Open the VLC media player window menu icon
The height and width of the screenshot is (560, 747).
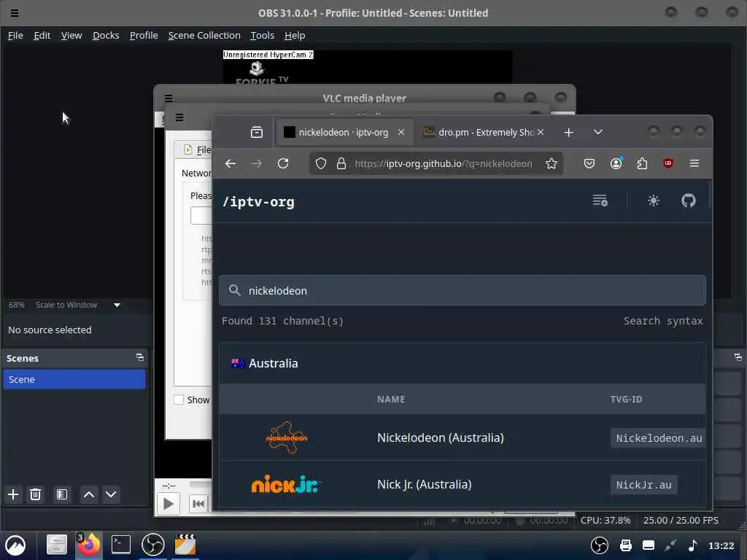[169, 98]
